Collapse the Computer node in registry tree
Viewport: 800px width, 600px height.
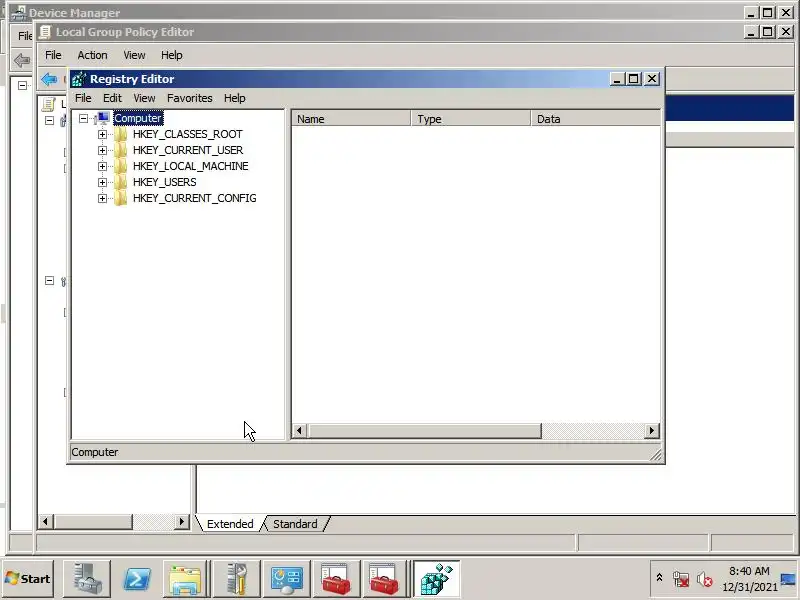pyautogui.click(x=83, y=118)
